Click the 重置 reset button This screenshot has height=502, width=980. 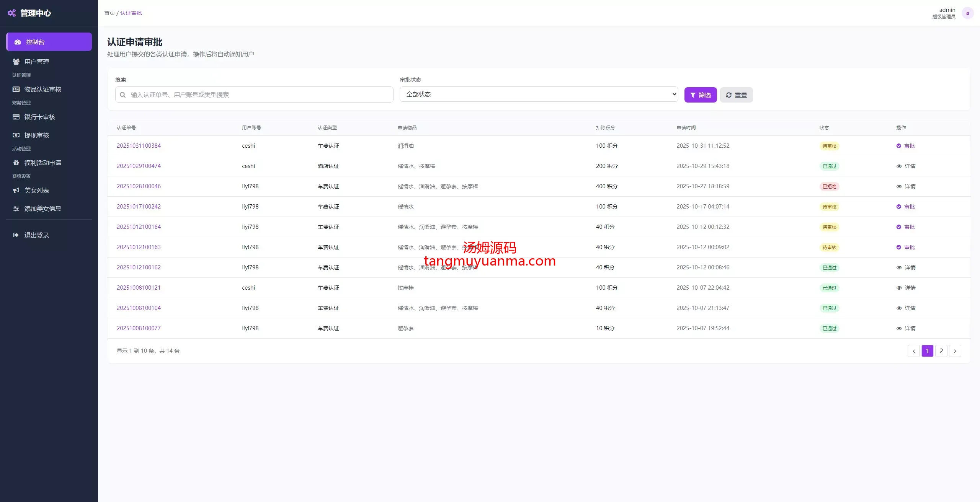tap(736, 95)
